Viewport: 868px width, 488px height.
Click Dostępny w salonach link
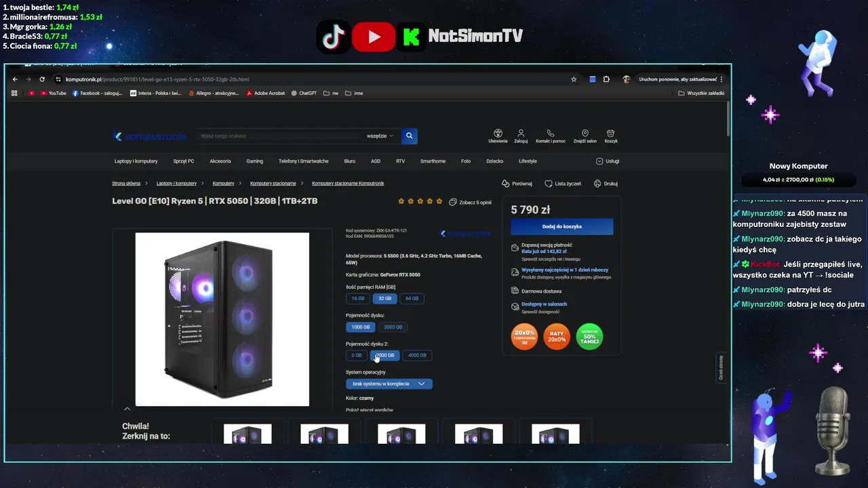point(544,304)
